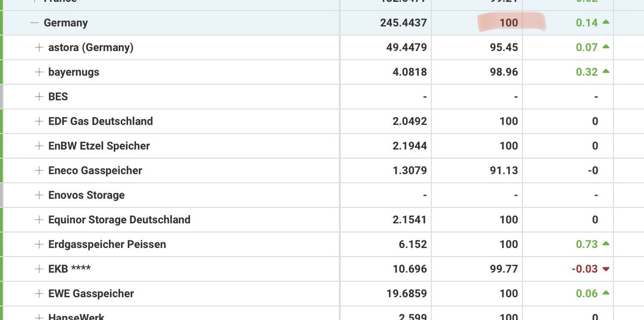The height and width of the screenshot is (320, 644).
Task: Expand astora (Germany) row
Action: 39,47
